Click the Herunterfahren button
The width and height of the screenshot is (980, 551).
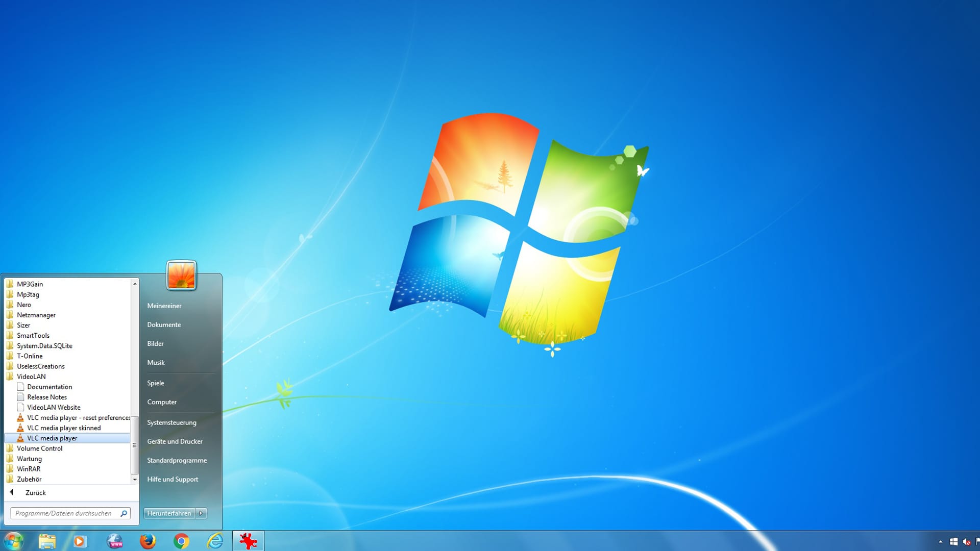[x=169, y=513]
